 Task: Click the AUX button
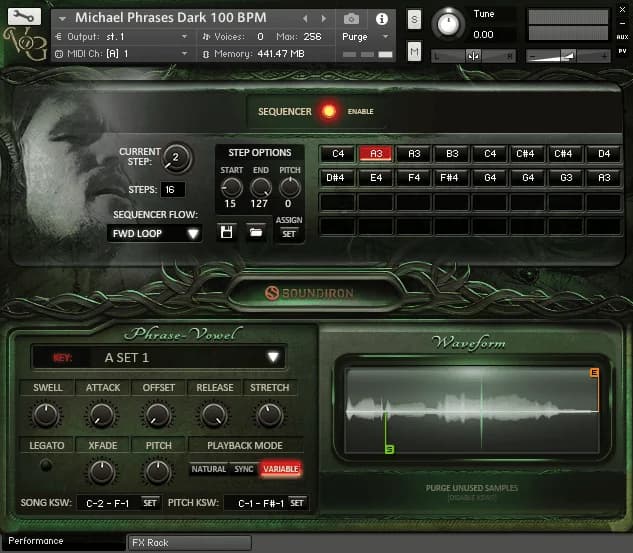[x=622, y=37]
